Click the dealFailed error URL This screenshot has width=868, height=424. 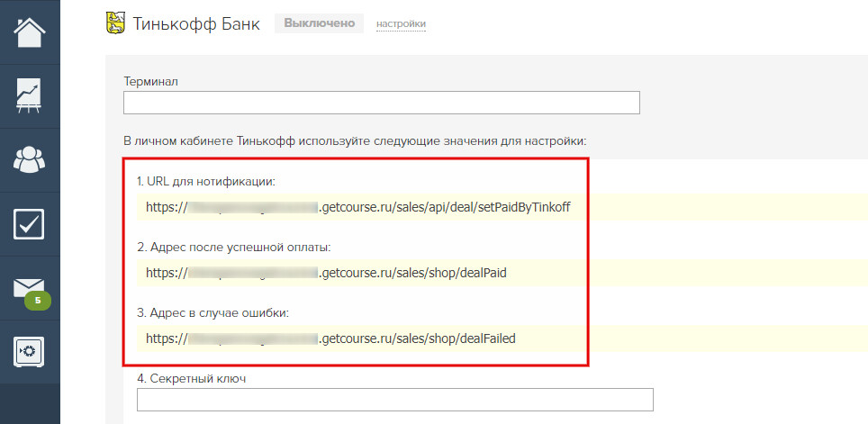click(331, 338)
